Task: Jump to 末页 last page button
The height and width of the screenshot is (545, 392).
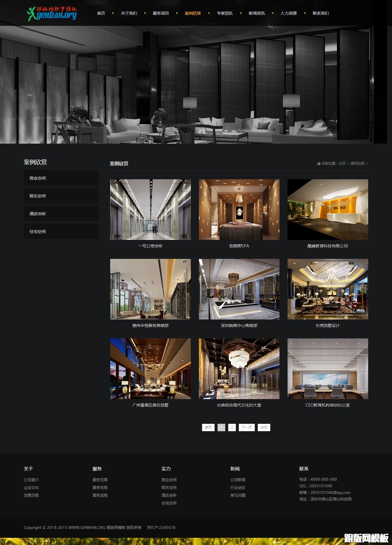Action: pos(264,427)
